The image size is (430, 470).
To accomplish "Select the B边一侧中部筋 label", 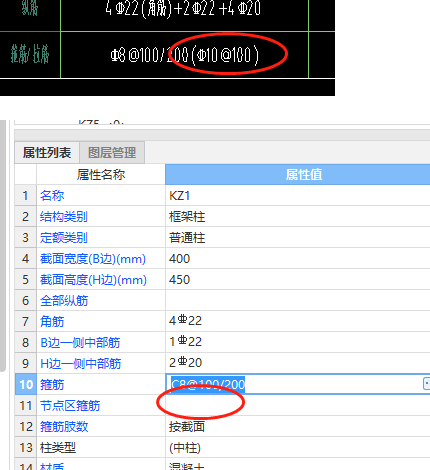I will (x=80, y=343).
